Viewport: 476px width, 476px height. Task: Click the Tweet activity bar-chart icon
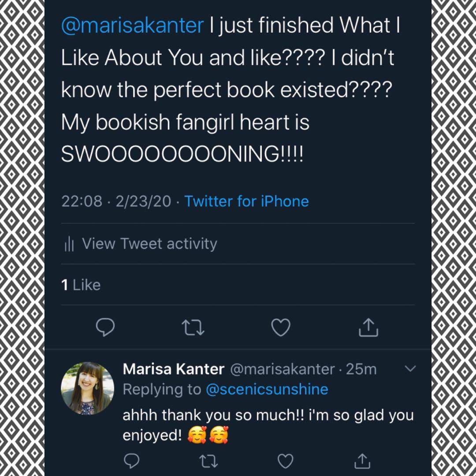[69, 244]
